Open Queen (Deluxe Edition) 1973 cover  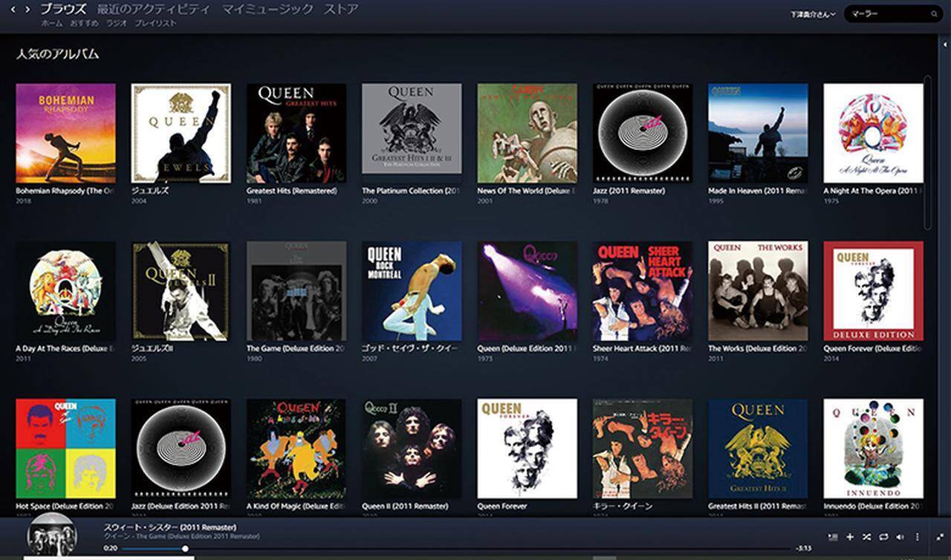point(528,291)
